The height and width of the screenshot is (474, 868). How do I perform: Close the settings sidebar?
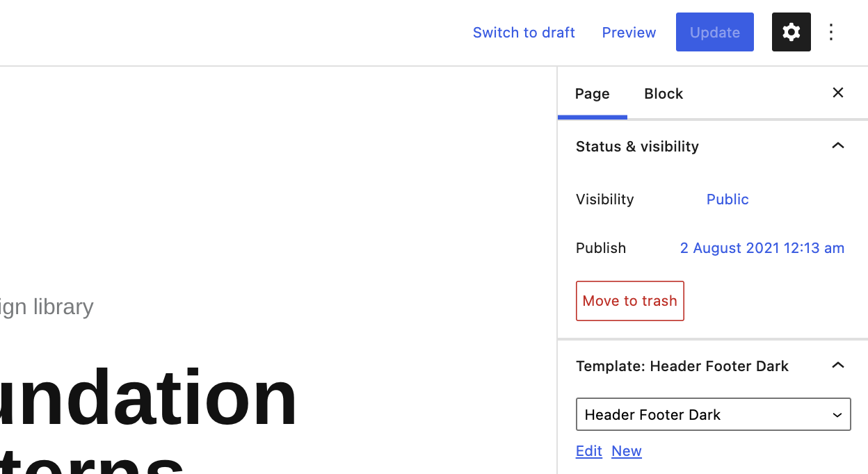pos(838,93)
